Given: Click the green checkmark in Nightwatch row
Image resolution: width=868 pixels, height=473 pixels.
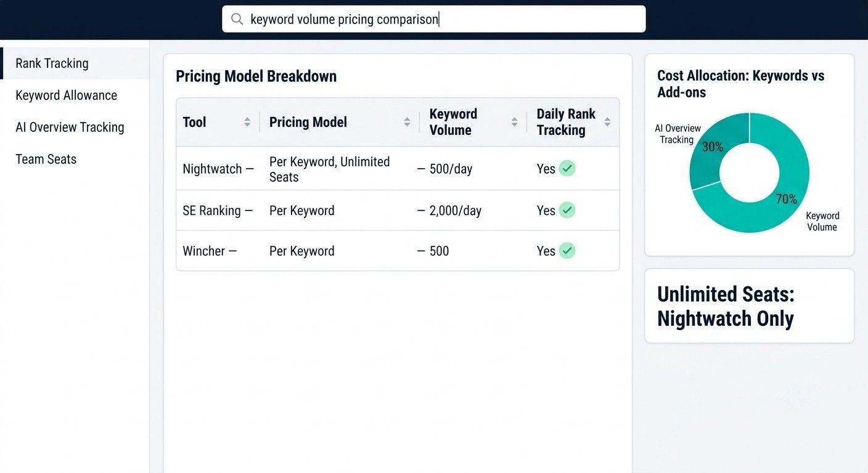Looking at the screenshot, I should pos(567,168).
